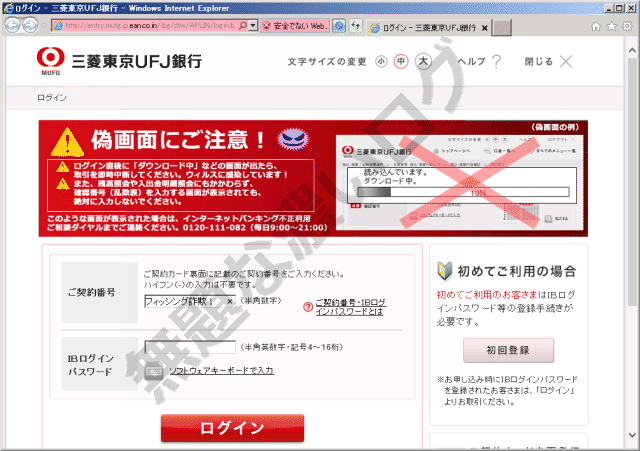The height and width of the screenshot is (451, 640).
Task: Click the refresh page icon
Action: tap(356, 26)
